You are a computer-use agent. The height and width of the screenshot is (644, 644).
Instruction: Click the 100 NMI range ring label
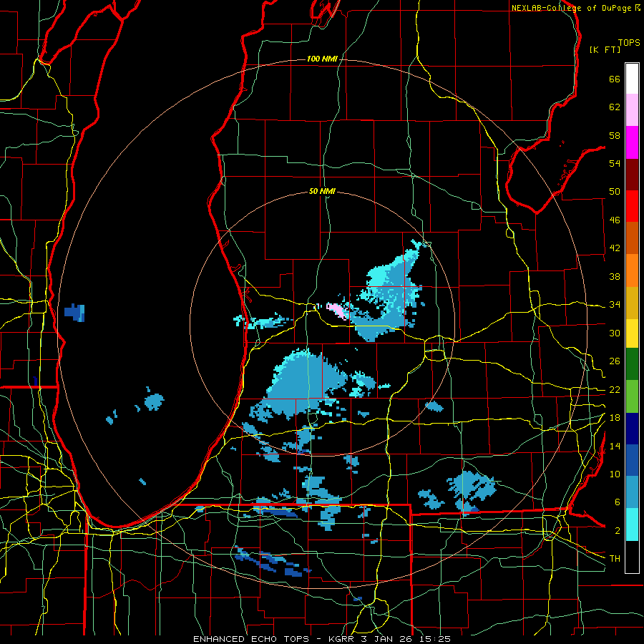tap(322, 59)
